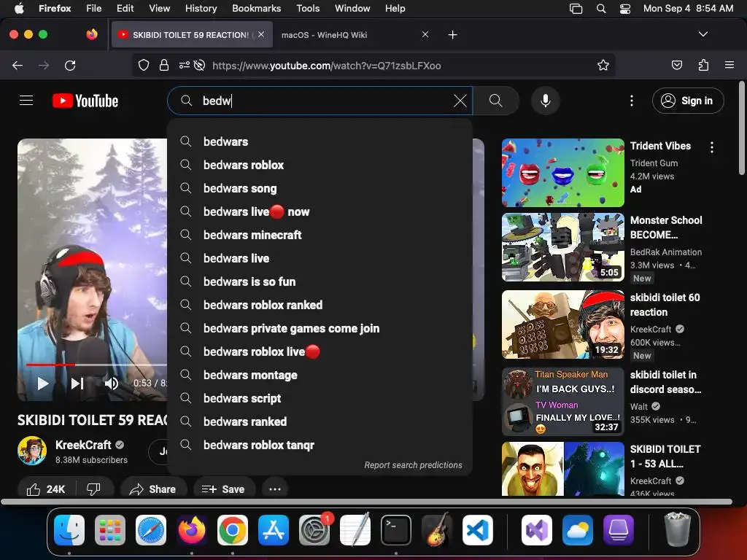Select the 'bedwars' suggestion
This screenshot has width=747, height=560.
point(320,141)
